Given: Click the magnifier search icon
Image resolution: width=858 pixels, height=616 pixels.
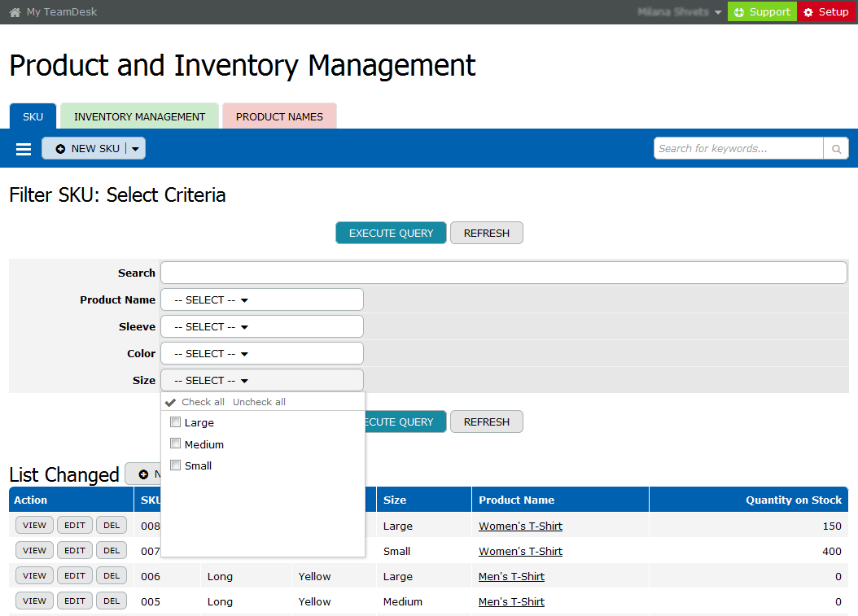Looking at the screenshot, I should coord(836,149).
